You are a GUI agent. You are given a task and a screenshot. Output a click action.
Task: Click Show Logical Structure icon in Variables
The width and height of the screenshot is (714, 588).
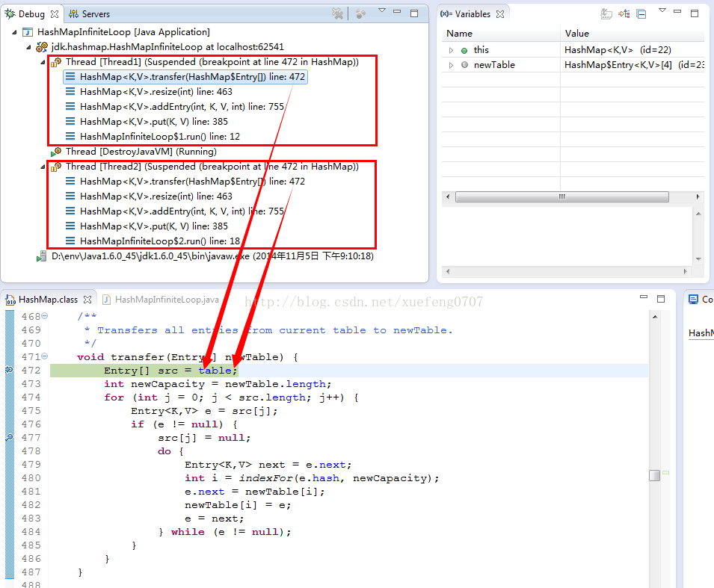624,13
